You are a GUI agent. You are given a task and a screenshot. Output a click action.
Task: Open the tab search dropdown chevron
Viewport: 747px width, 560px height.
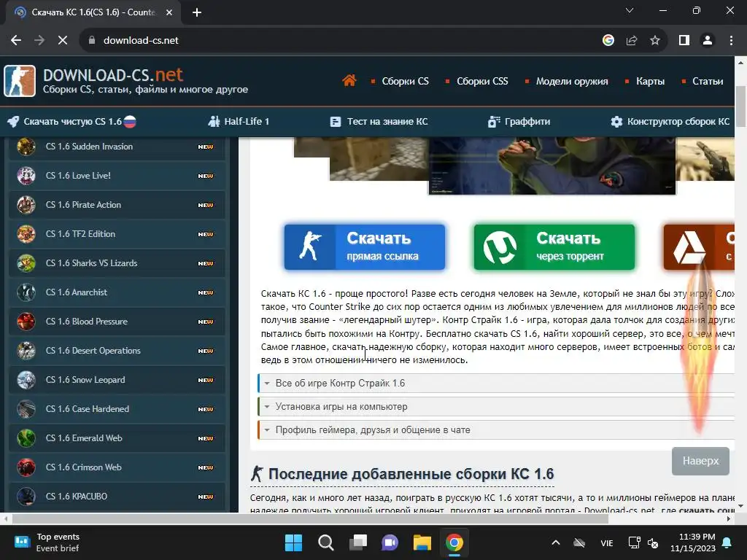630,10
